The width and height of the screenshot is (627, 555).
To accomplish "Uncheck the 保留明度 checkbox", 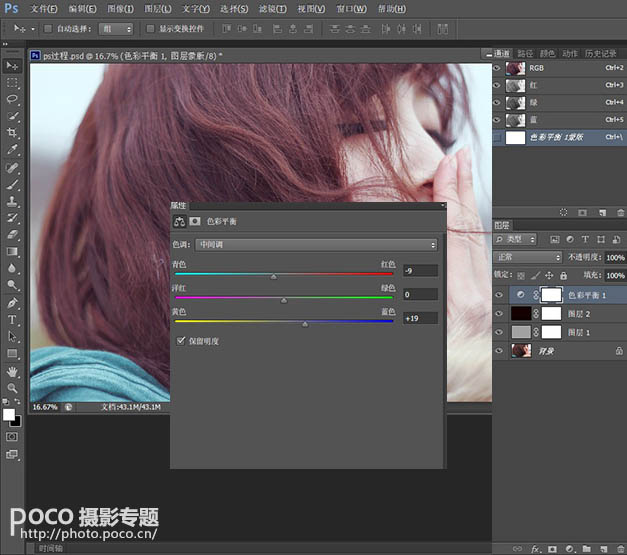I will [180, 341].
